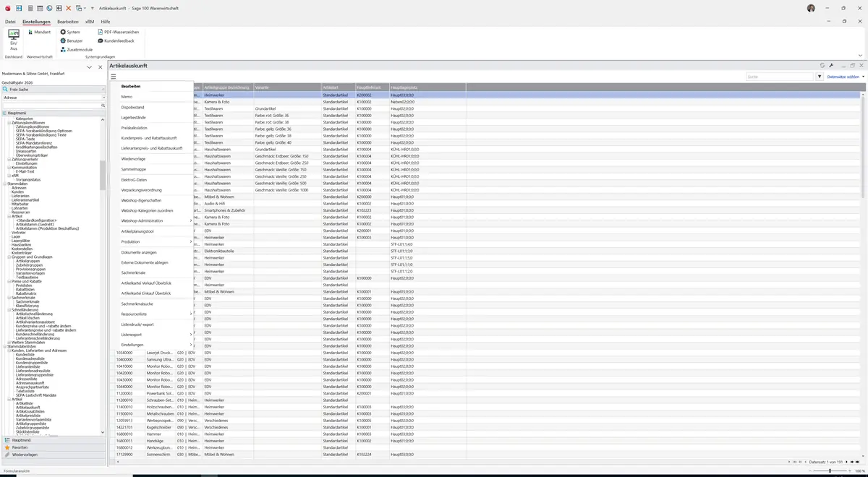Collapse the navigation panel chevron
This screenshot has height=477, width=868.
89,67
